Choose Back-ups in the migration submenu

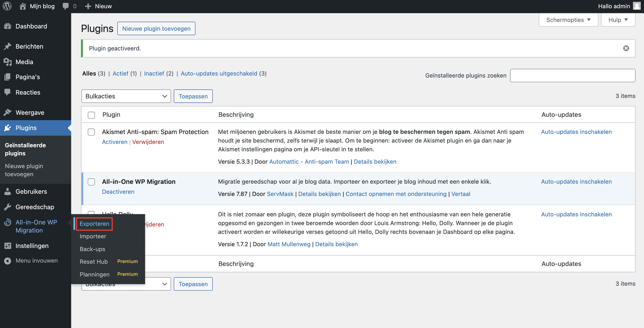(x=92, y=249)
